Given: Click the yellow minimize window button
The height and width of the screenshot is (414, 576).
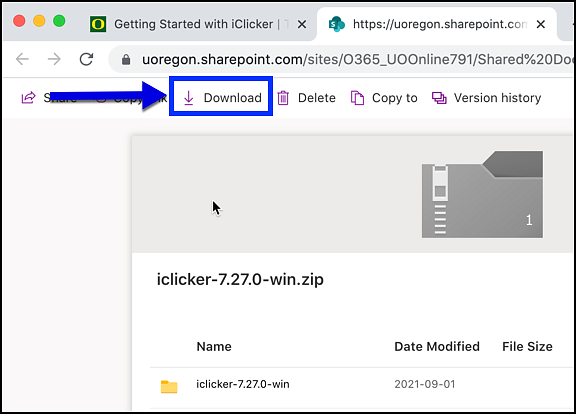Looking at the screenshot, I should pos(39,21).
